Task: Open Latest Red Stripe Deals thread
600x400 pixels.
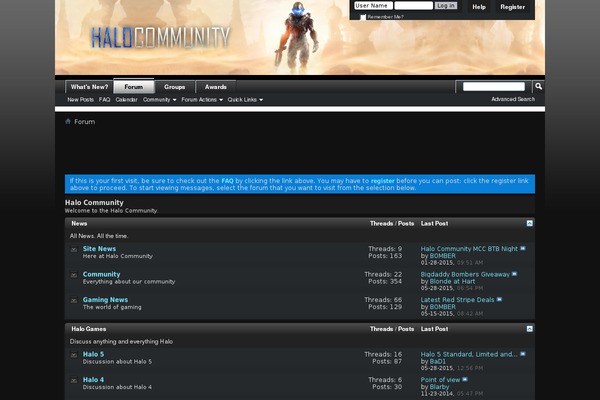Action: click(x=457, y=300)
